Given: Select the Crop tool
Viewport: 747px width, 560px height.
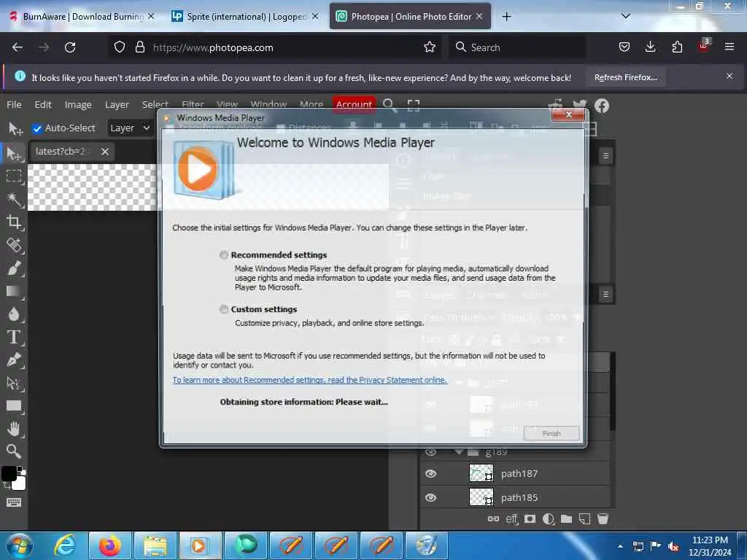Looking at the screenshot, I should tap(14, 222).
